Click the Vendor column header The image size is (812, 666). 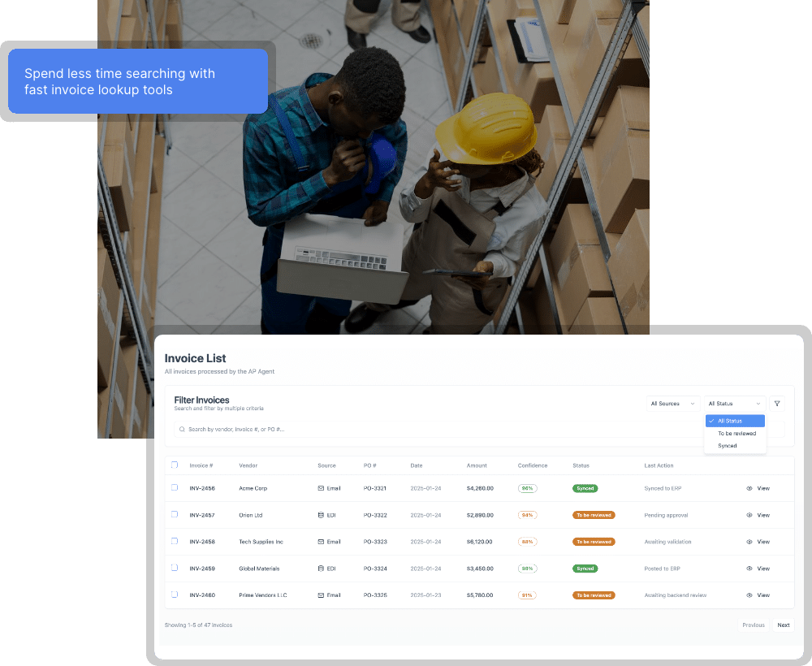[x=248, y=465]
